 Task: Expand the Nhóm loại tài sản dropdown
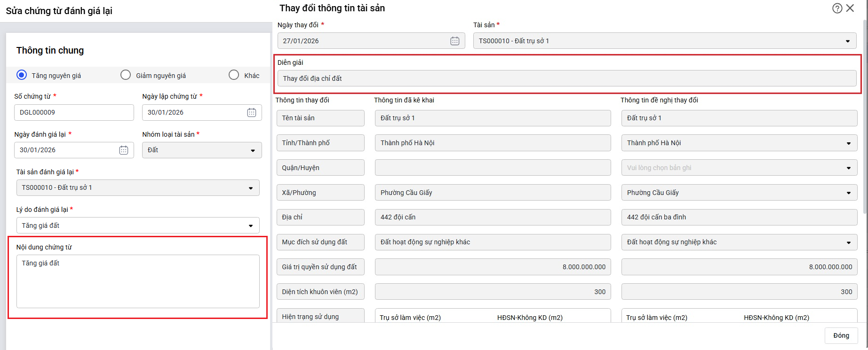253,150
